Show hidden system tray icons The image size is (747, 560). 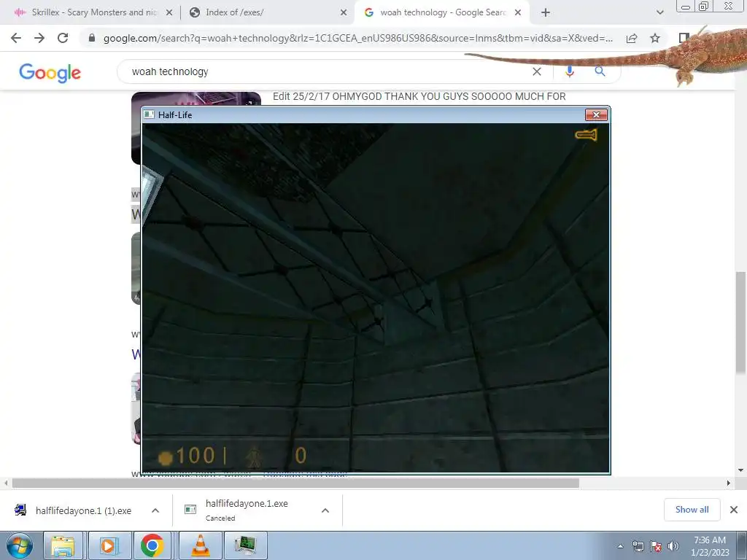click(x=620, y=546)
